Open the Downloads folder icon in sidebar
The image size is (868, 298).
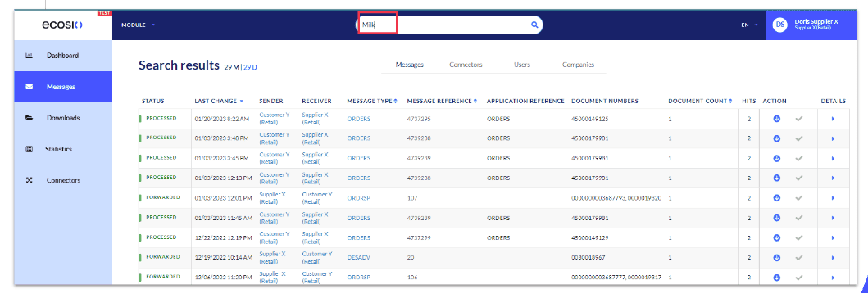(30, 118)
